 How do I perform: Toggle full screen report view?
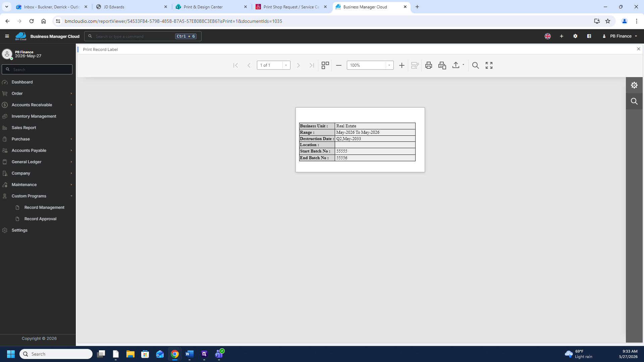[489, 65]
